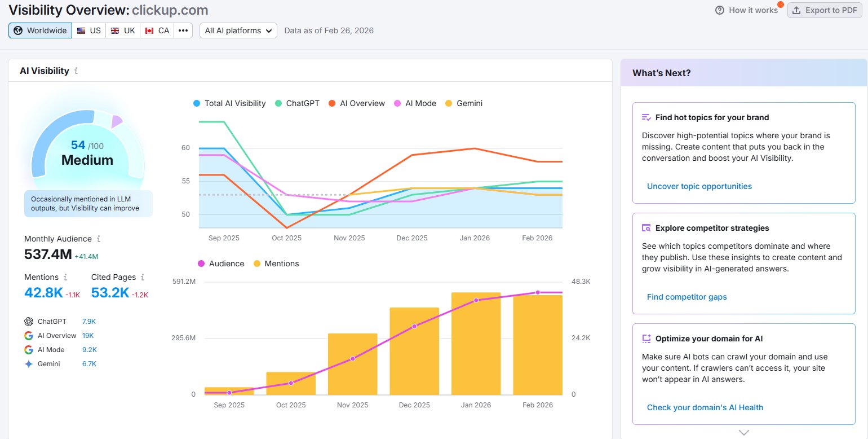
Task: Click the AI Visibility info icon
Action: pyautogui.click(x=76, y=71)
